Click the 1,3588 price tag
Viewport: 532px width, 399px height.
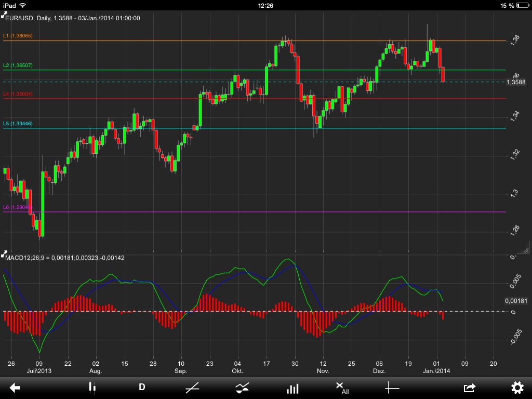click(x=516, y=82)
